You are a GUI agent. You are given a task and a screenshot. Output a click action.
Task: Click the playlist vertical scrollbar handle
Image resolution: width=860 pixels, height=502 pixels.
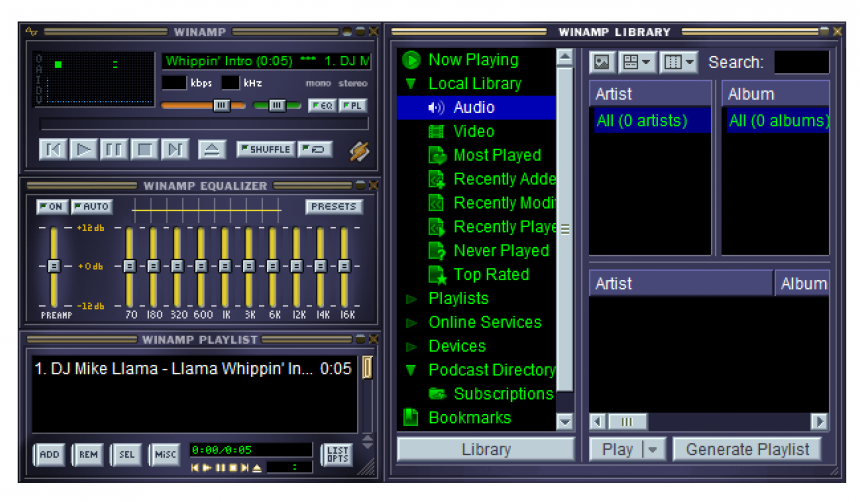(367, 368)
